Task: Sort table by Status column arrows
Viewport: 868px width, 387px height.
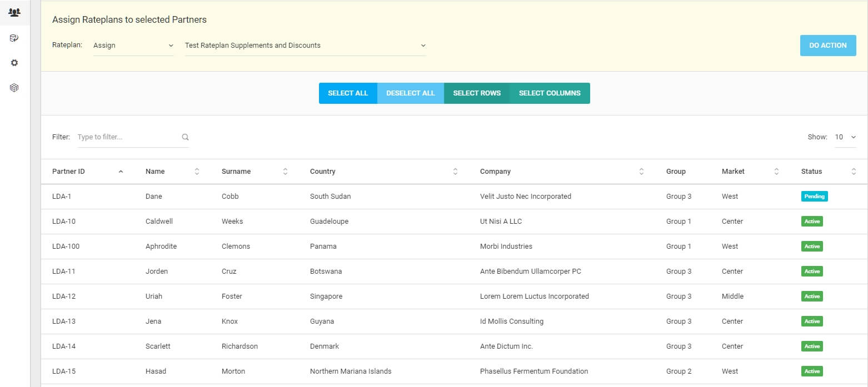Action: pos(854,172)
